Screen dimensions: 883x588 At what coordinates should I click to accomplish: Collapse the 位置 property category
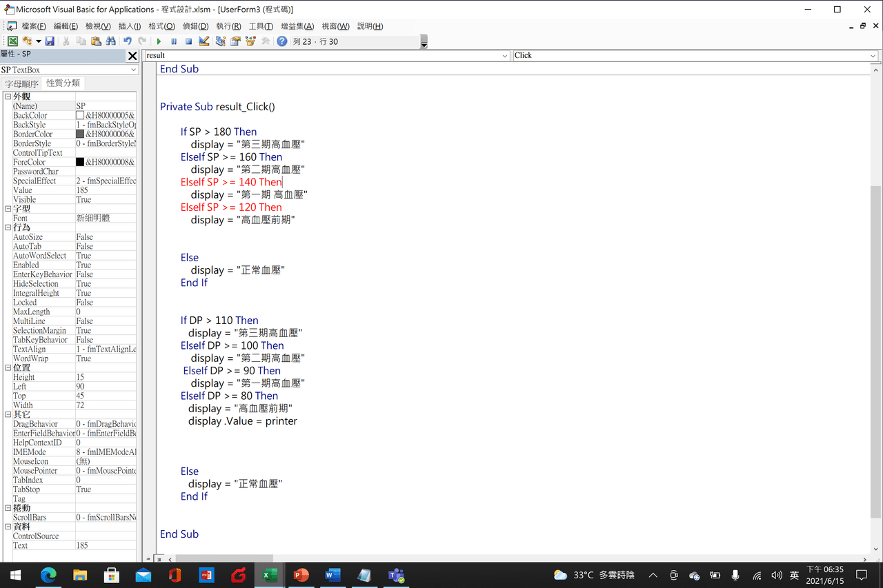pos(8,368)
